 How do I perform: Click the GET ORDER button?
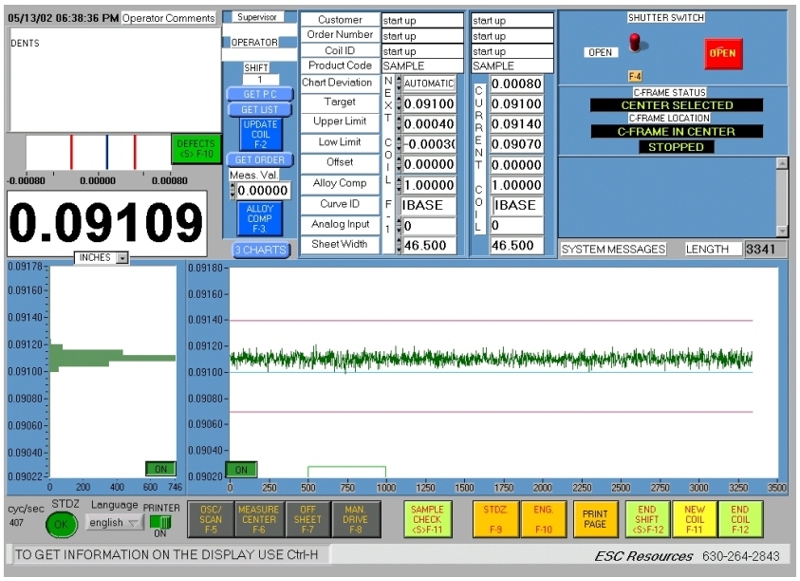coord(259,160)
